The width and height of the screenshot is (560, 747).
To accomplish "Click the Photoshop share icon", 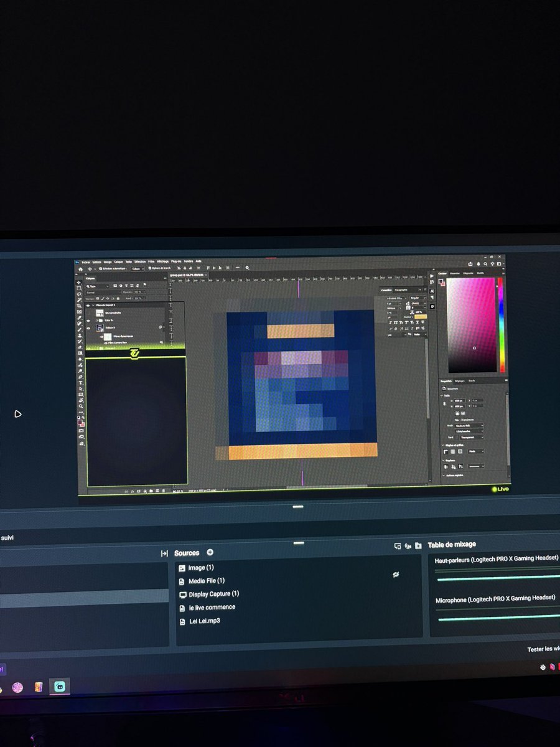I will (470, 264).
